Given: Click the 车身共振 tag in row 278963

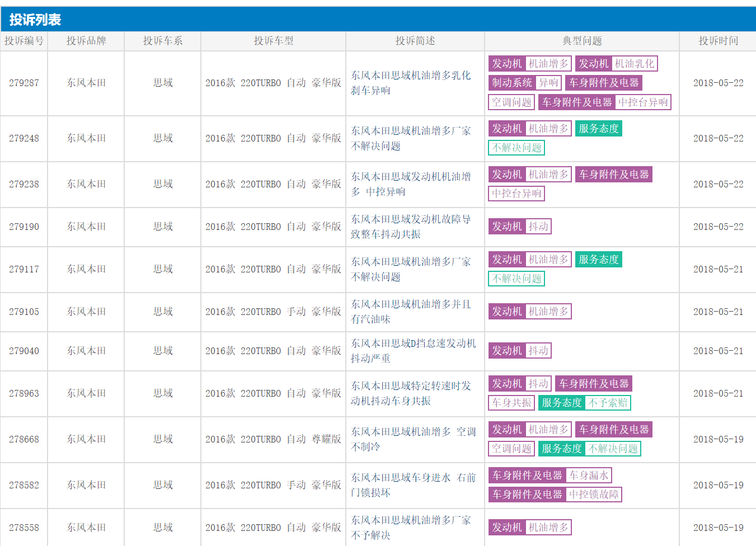Looking at the screenshot, I should click(511, 403).
